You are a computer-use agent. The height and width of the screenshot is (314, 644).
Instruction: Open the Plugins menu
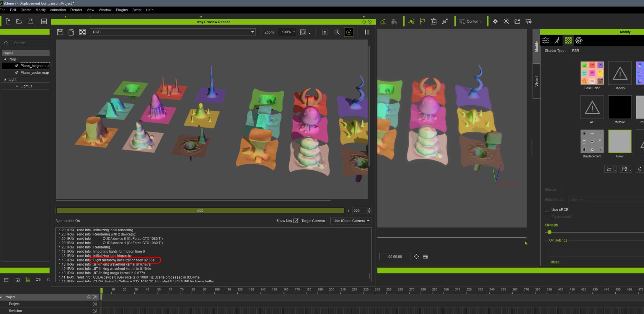pyautogui.click(x=122, y=10)
